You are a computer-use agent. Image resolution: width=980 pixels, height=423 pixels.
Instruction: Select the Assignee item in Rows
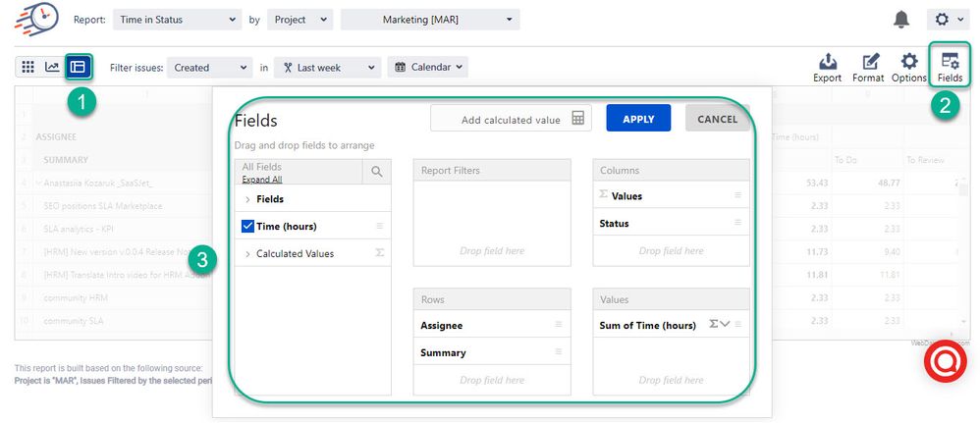(x=492, y=326)
